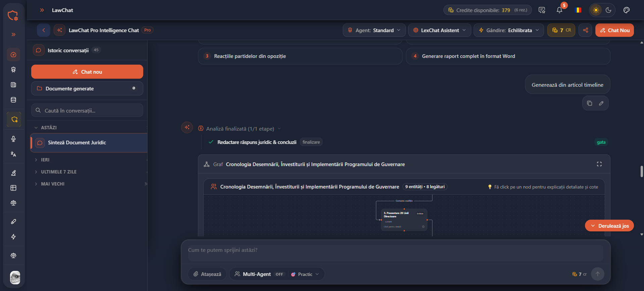Open Documente generate
Screen dimensions: 644x291
tap(87, 88)
